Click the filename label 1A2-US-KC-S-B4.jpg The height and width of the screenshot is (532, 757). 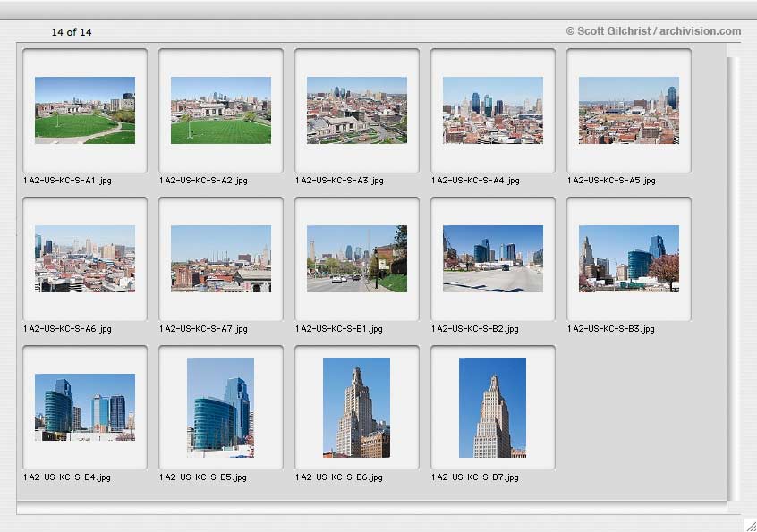coord(66,477)
